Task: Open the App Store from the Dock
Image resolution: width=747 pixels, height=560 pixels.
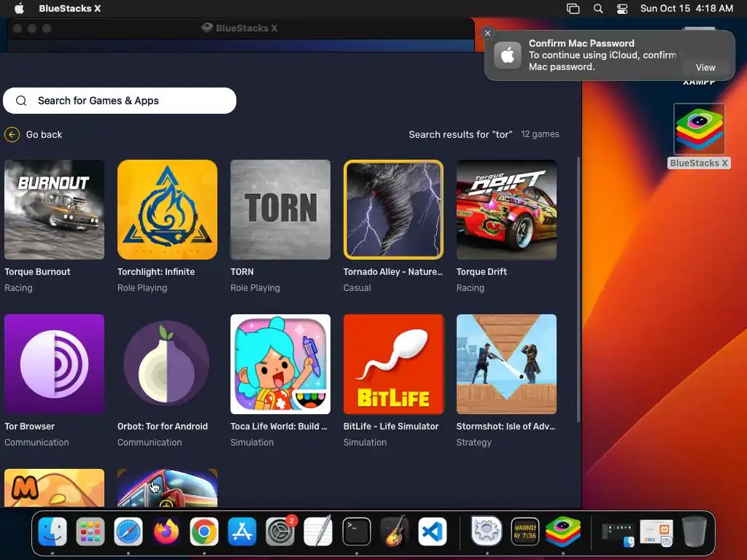Action: coord(242,532)
